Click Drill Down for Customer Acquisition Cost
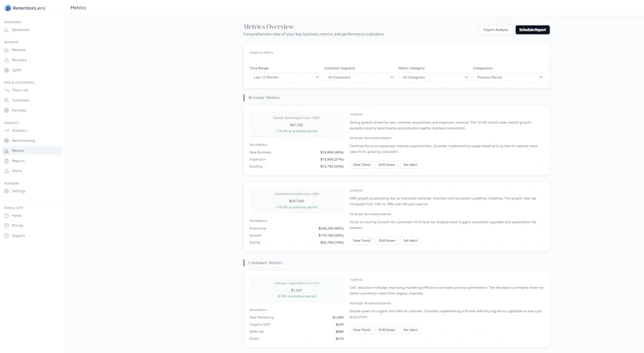This screenshot has width=644, height=353. 387,330
